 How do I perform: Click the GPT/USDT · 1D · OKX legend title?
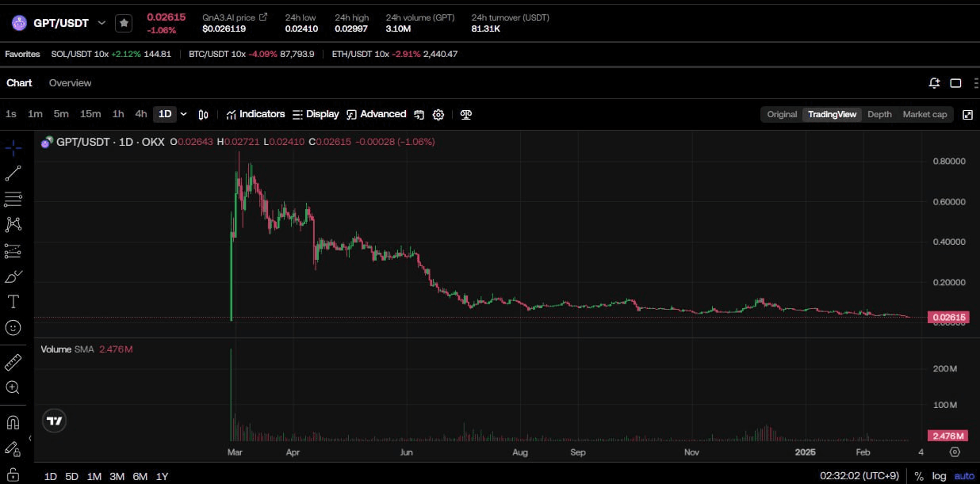coord(109,142)
